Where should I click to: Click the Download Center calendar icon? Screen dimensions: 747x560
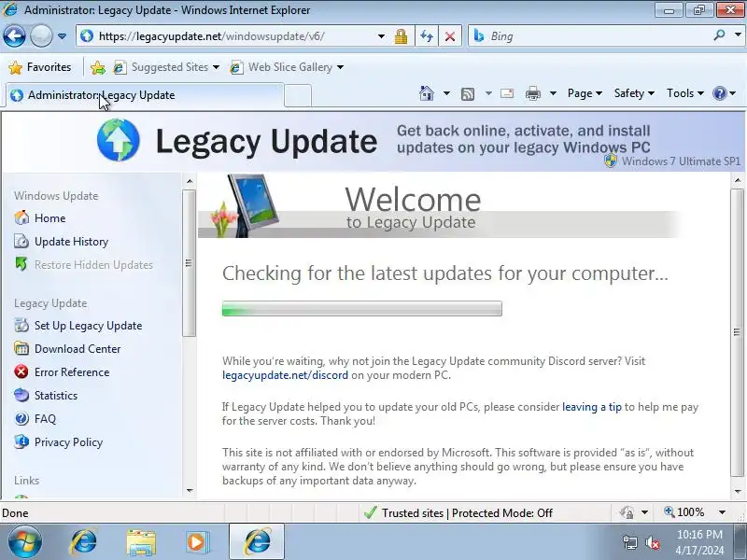(x=21, y=348)
